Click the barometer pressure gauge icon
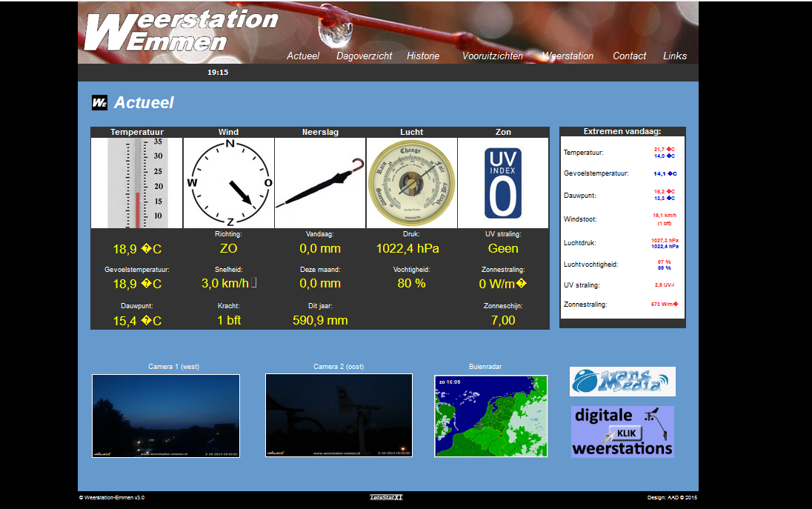This screenshot has height=509, width=812. [411, 183]
